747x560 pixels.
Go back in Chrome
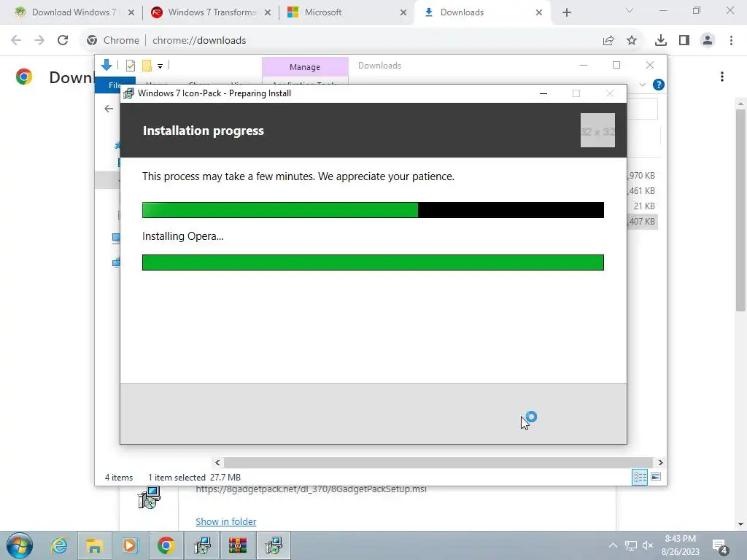coord(16,40)
